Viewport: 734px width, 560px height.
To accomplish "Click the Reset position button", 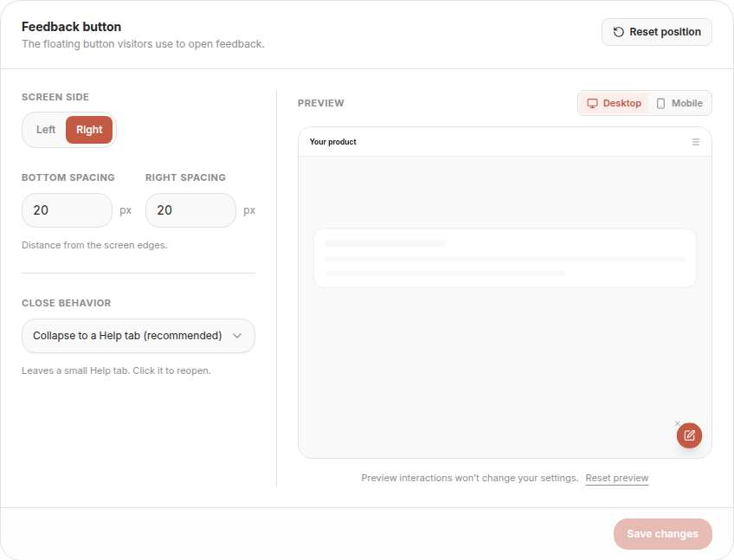I will tap(657, 32).
